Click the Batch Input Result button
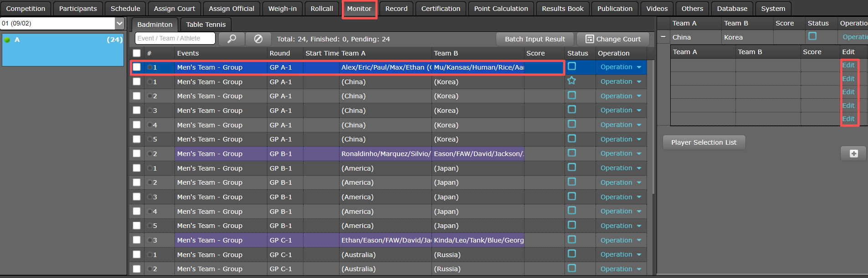The width and height of the screenshot is (868, 278). [534, 39]
